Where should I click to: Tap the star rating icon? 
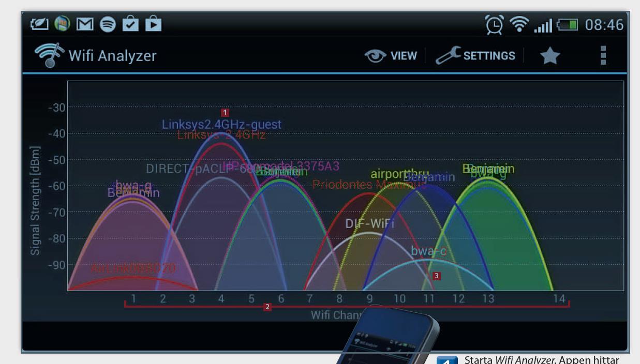pos(550,55)
